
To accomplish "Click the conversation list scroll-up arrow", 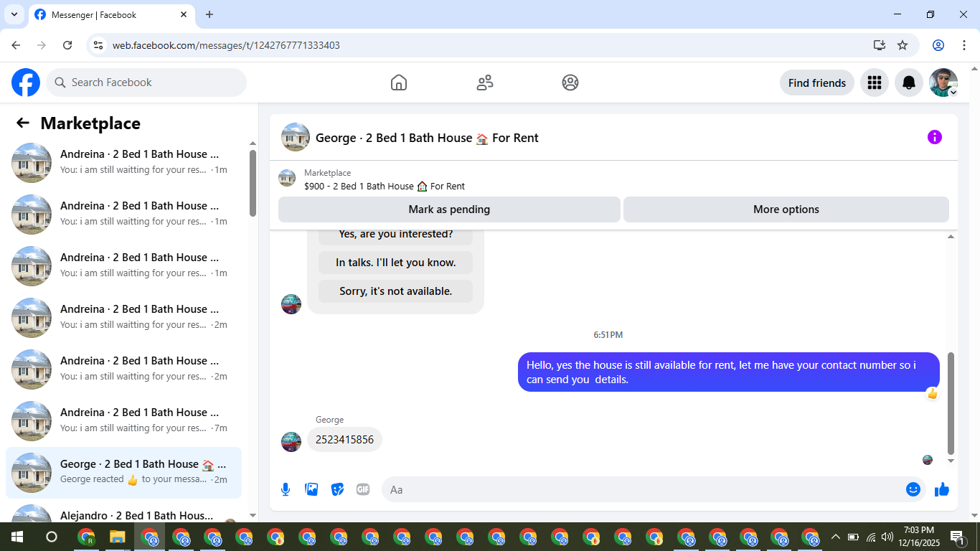I will coord(253,143).
